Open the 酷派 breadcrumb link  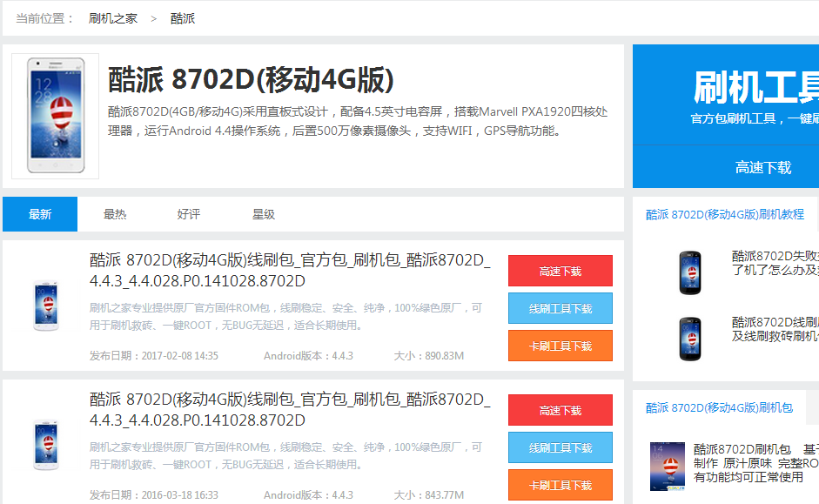182,18
